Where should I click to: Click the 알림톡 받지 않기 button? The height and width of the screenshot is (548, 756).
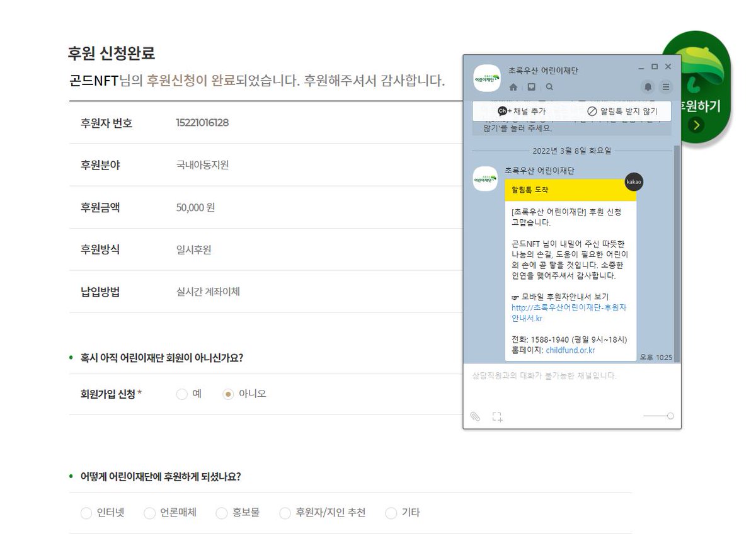pyautogui.click(x=621, y=111)
